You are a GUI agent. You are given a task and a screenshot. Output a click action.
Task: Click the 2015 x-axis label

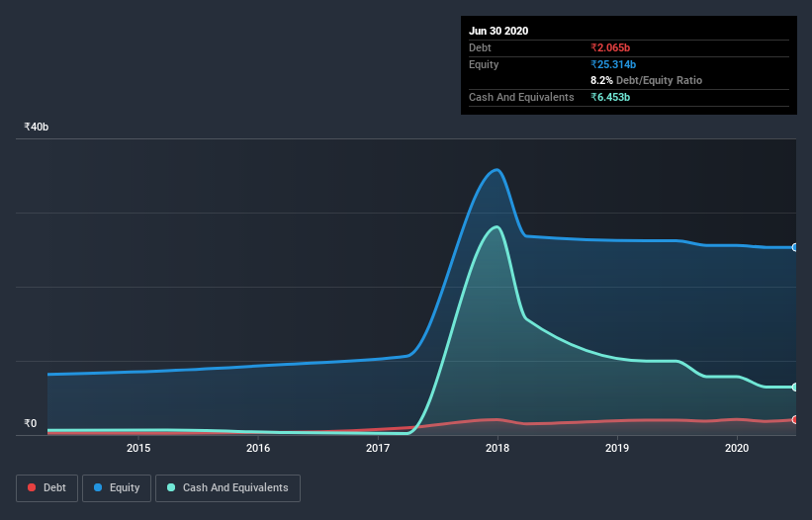point(138,448)
